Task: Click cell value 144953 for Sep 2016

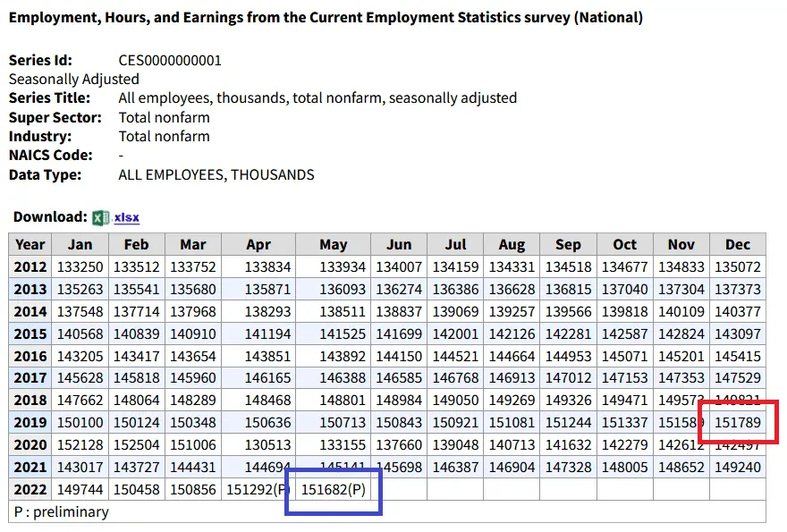Action: point(568,357)
